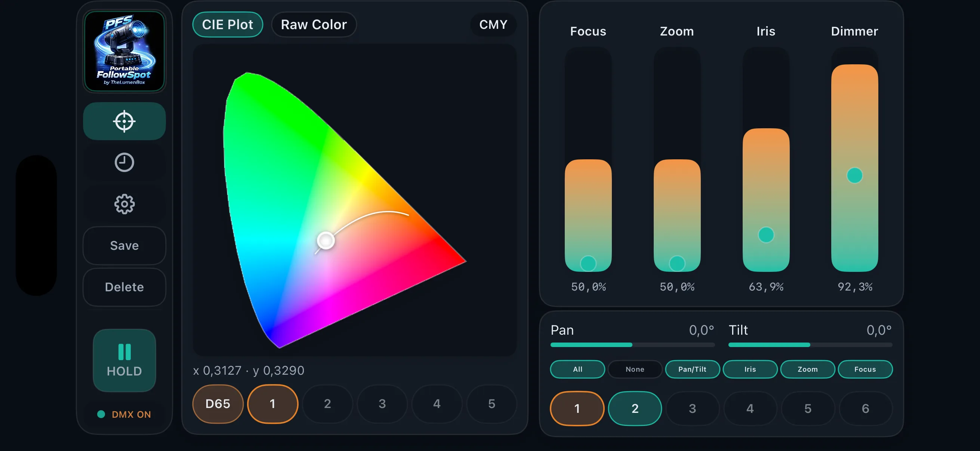Click the DMX ON status indicator
Viewport: 980px width, 451px height.
point(124,414)
